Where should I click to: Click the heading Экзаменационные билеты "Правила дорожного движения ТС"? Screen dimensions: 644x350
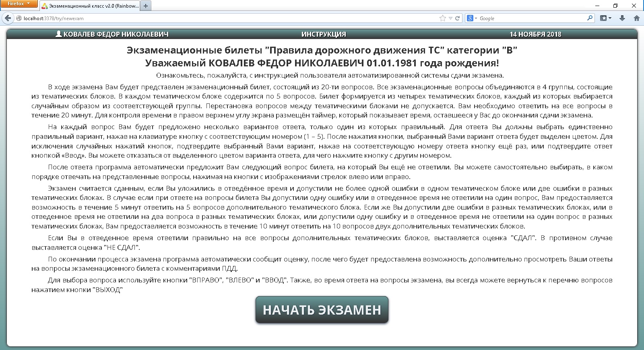click(322, 50)
